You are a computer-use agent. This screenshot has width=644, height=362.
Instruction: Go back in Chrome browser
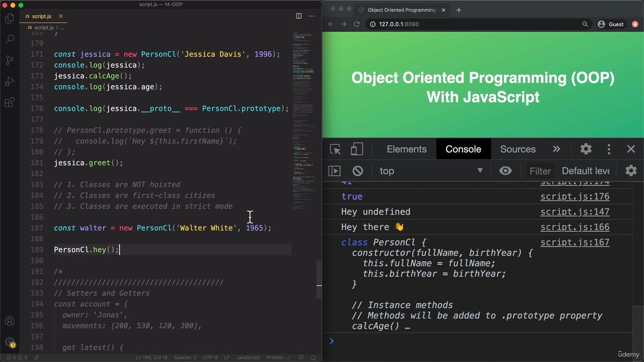[x=331, y=24]
